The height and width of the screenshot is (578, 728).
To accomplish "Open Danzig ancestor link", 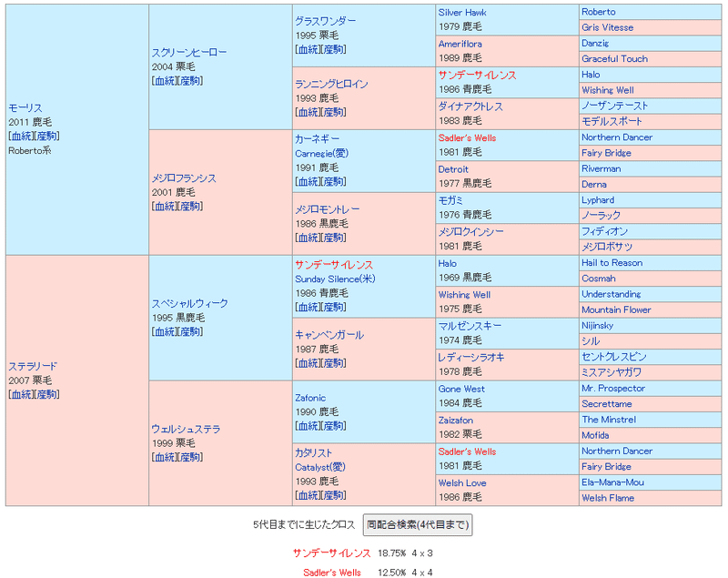I will (x=595, y=43).
